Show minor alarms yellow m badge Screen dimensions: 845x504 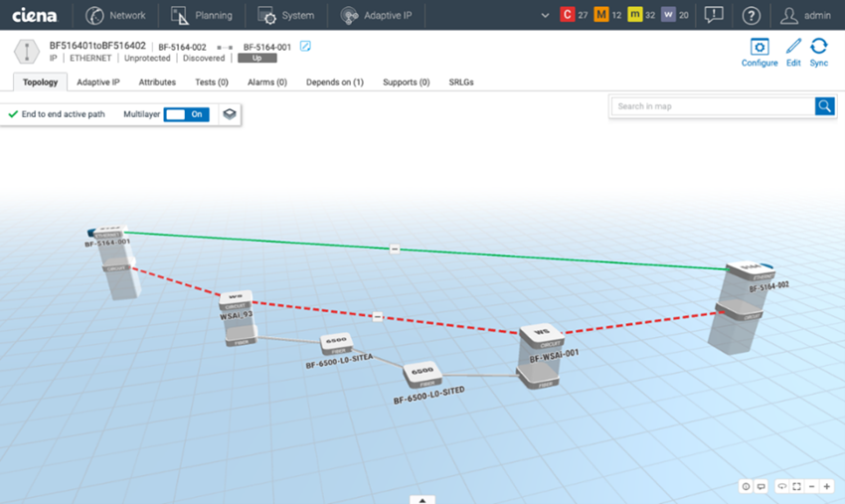tap(635, 15)
